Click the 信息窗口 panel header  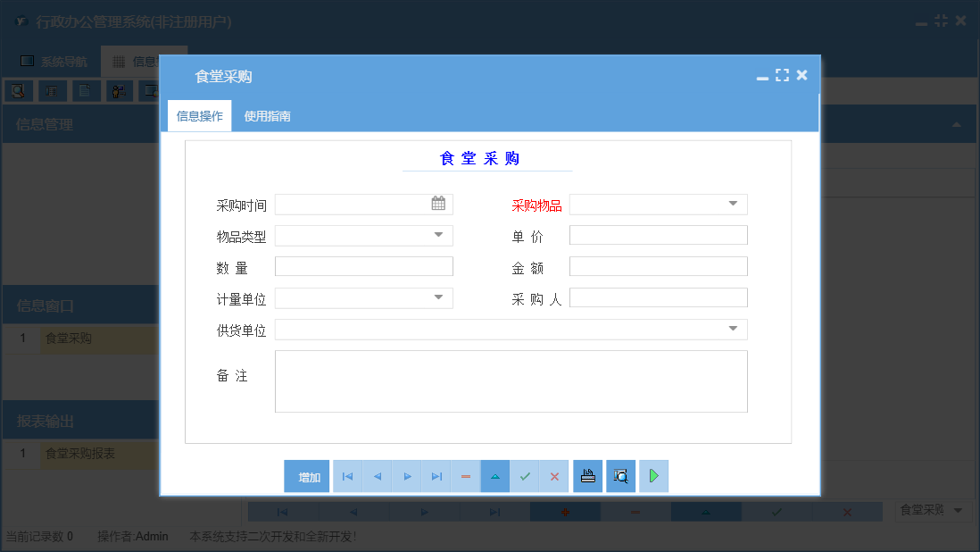coord(81,305)
